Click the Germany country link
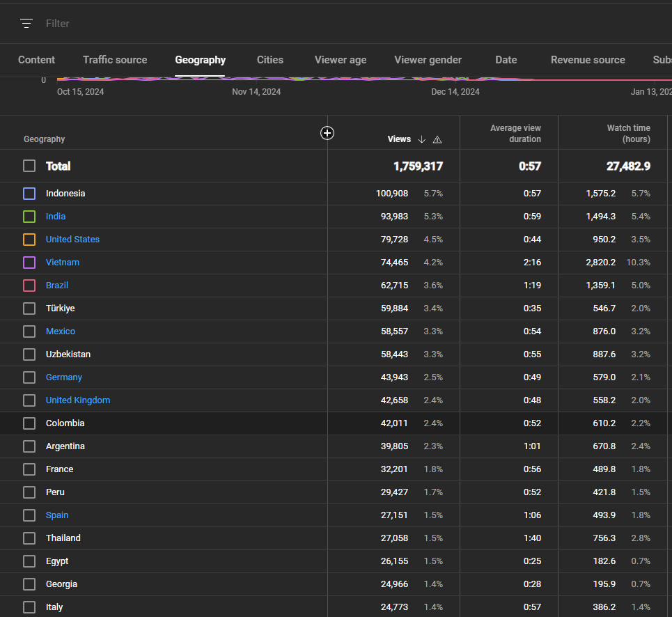 pos(64,377)
